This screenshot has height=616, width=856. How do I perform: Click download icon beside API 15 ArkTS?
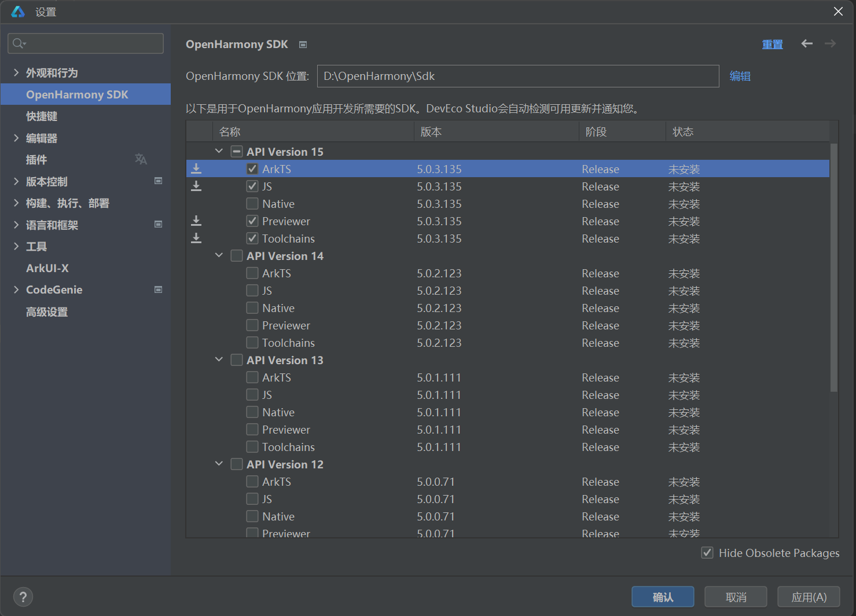tap(196, 168)
